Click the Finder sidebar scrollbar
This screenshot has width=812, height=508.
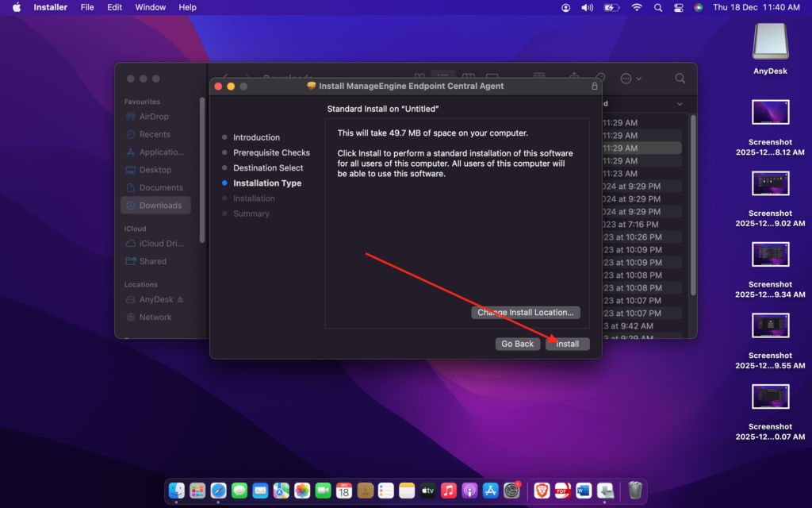click(x=202, y=170)
